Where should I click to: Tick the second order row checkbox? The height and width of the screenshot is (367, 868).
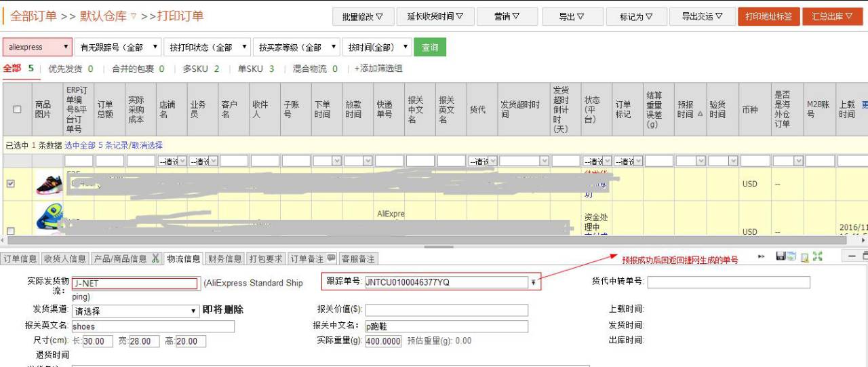[10, 231]
